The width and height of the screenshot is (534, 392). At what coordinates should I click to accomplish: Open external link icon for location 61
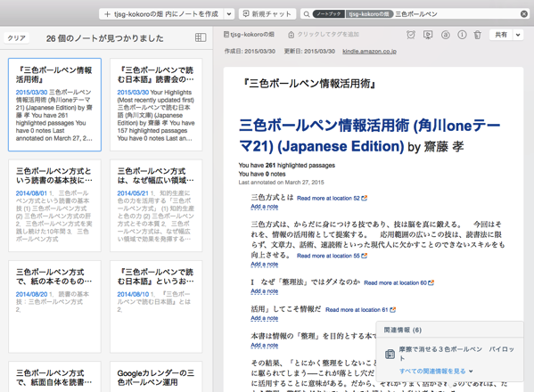pyautogui.click(x=392, y=310)
